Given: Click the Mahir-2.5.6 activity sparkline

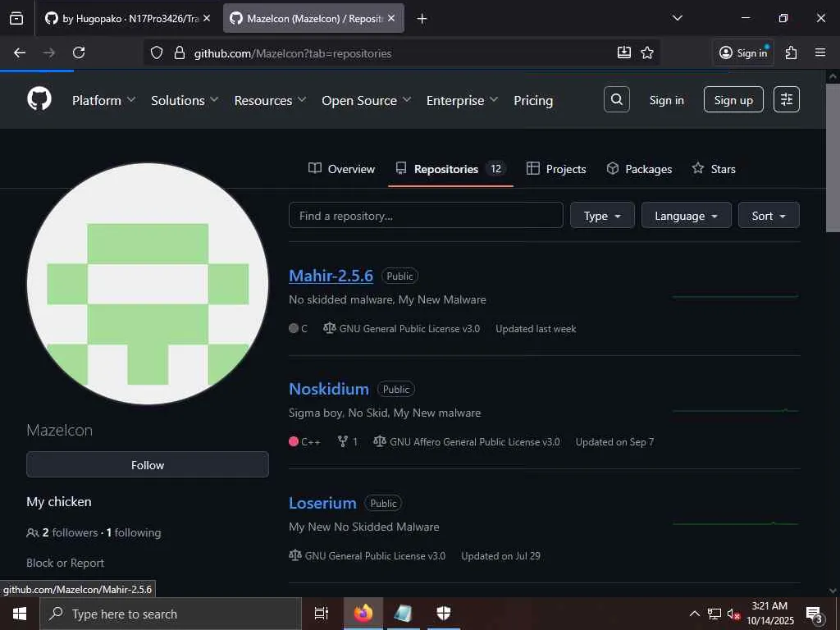Looking at the screenshot, I should click(x=735, y=296).
